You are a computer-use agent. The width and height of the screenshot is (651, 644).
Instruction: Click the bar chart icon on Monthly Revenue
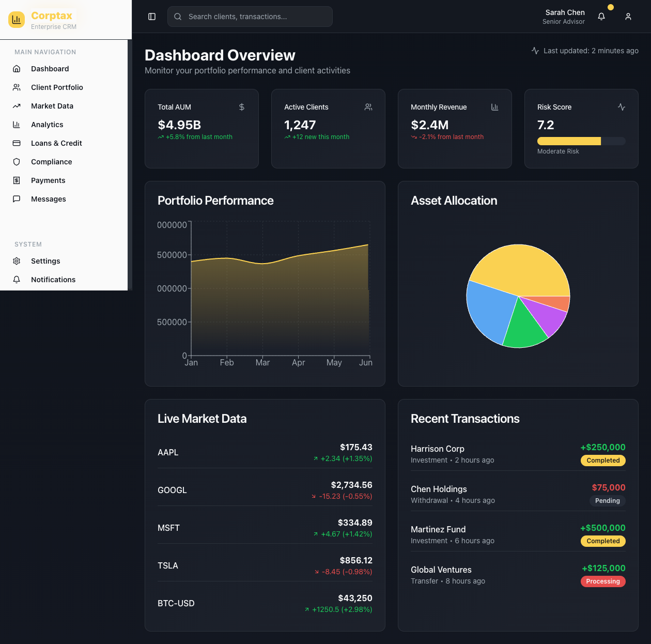pos(494,107)
